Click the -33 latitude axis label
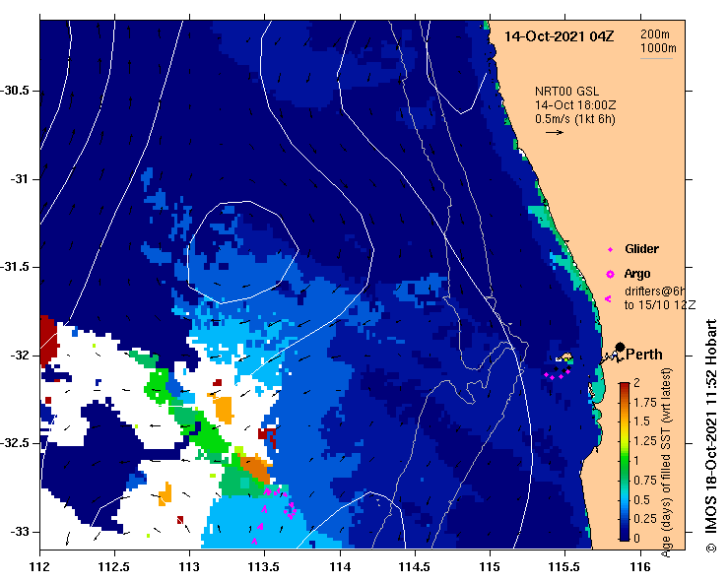This screenshot has height=583, width=728. pyautogui.click(x=19, y=532)
